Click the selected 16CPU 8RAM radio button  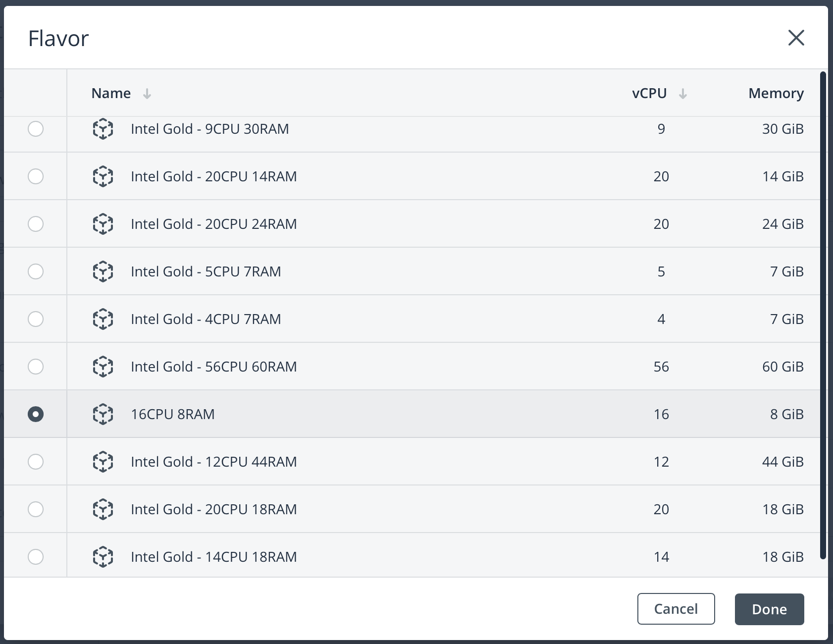[x=36, y=414]
